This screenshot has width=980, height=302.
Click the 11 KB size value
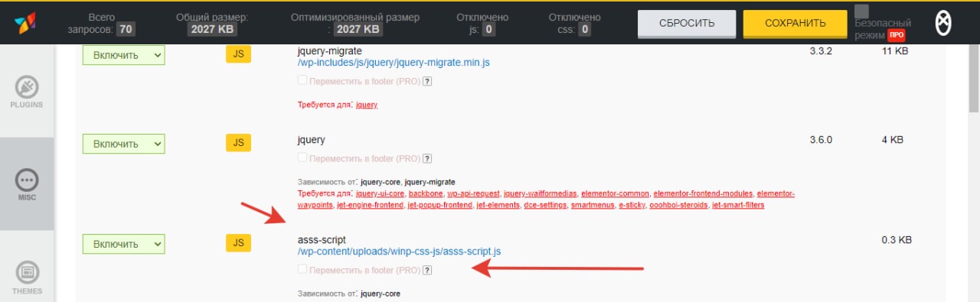pos(894,52)
